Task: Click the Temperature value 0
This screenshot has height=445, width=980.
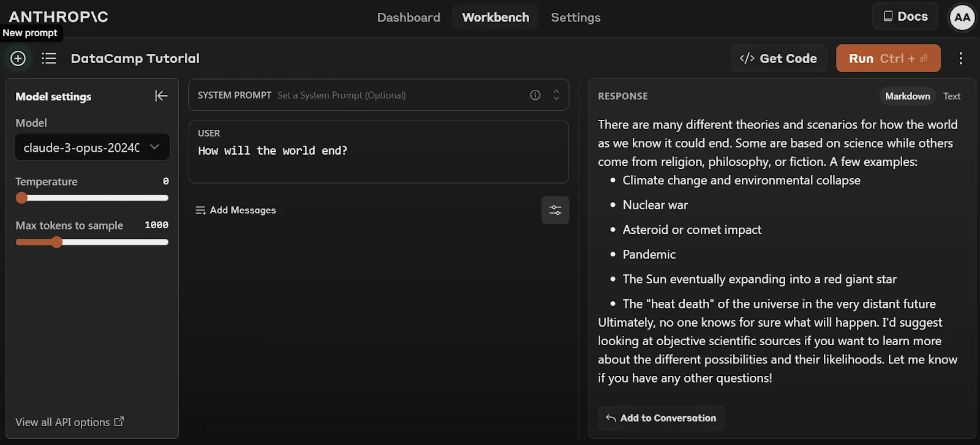Action: pyautogui.click(x=165, y=181)
